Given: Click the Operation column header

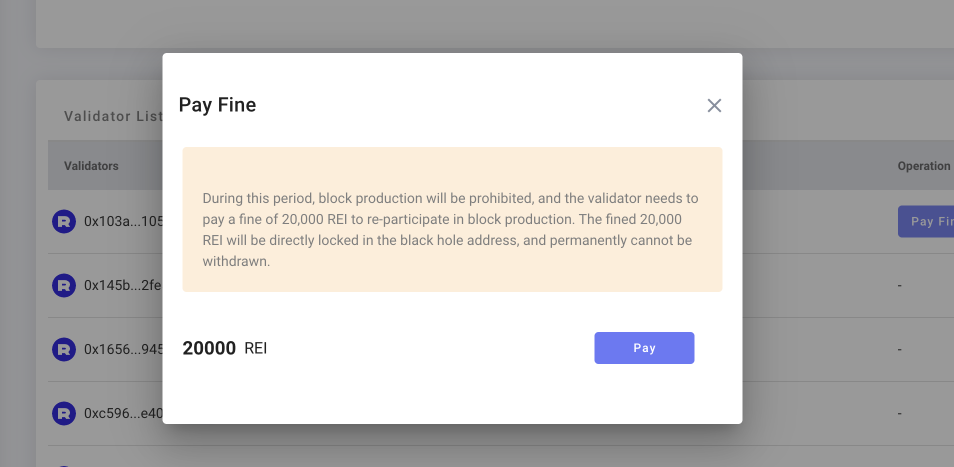Looking at the screenshot, I should pos(923,166).
